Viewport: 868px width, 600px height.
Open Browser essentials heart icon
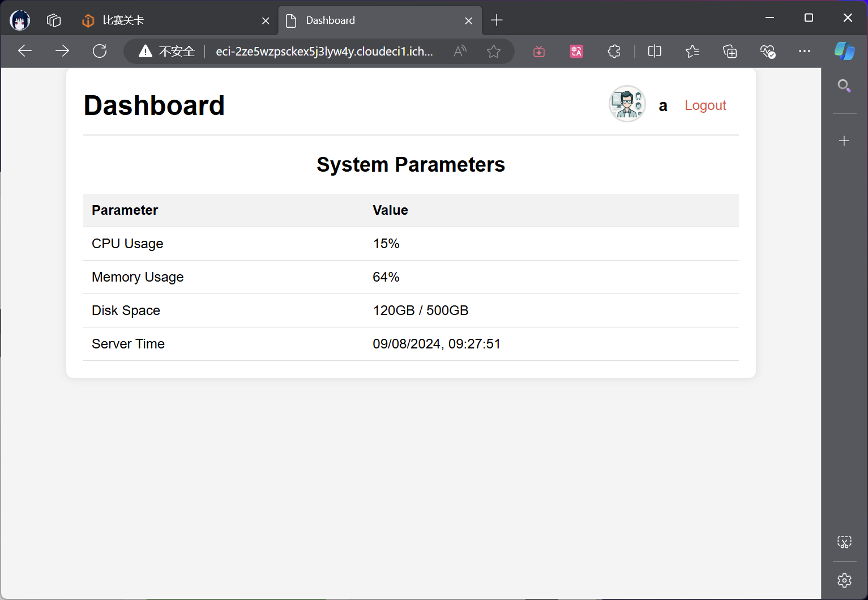click(767, 52)
